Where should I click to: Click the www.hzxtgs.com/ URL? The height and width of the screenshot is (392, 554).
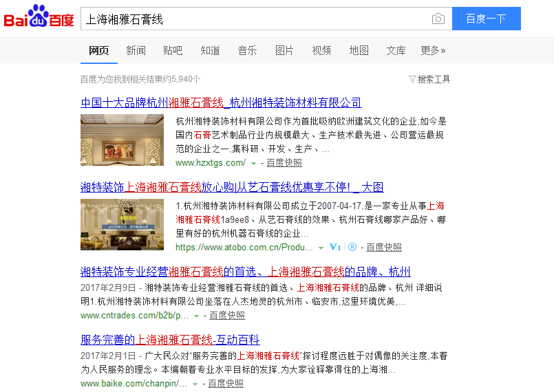point(211,163)
